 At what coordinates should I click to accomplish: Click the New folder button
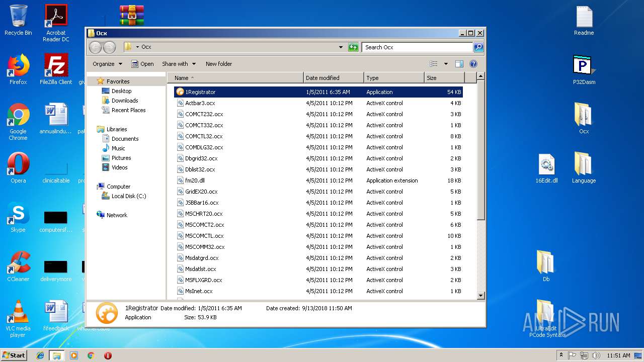pos(219,64)
